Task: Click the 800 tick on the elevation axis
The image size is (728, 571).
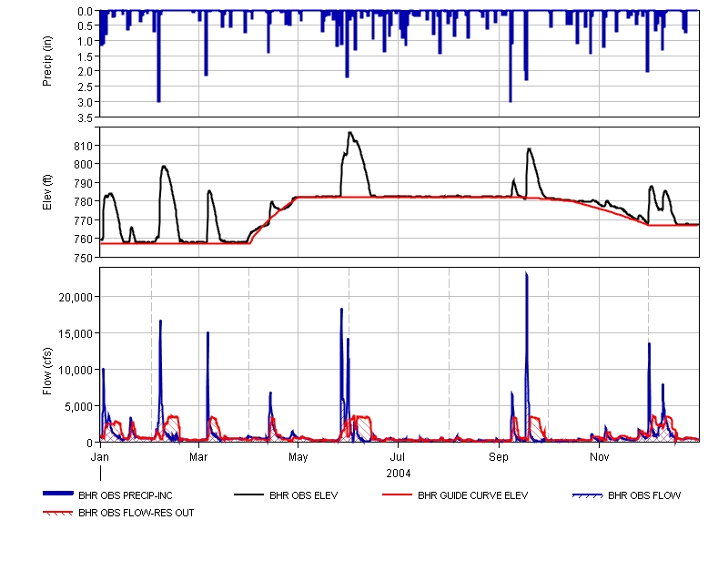Action: [x=84, y=165]
